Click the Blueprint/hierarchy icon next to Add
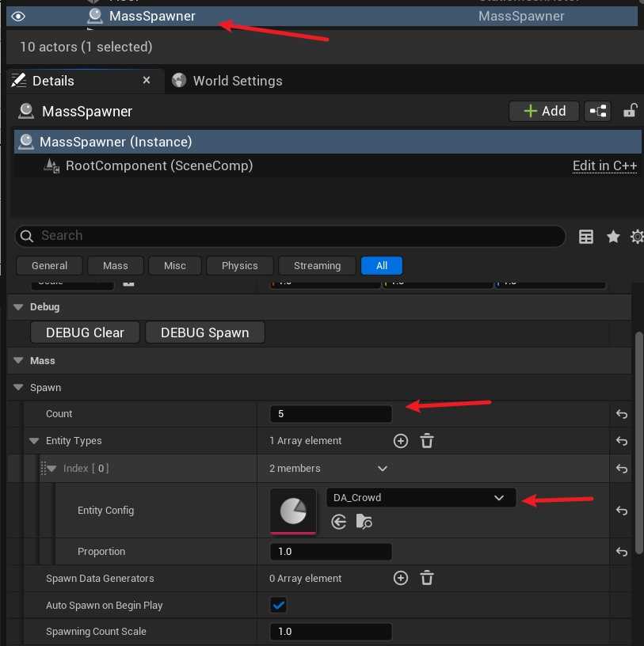The width and height of the screenshot is (644, 646). click(x=597, y=111)
